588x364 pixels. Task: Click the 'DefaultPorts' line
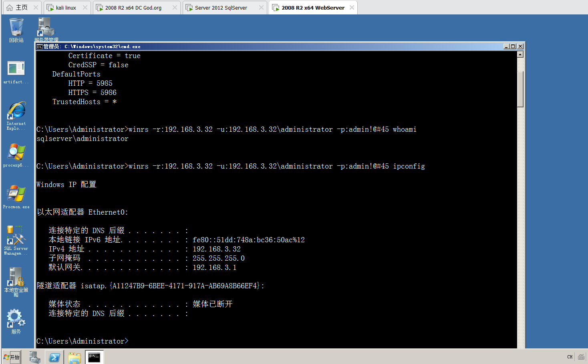(x=76, y=74)
